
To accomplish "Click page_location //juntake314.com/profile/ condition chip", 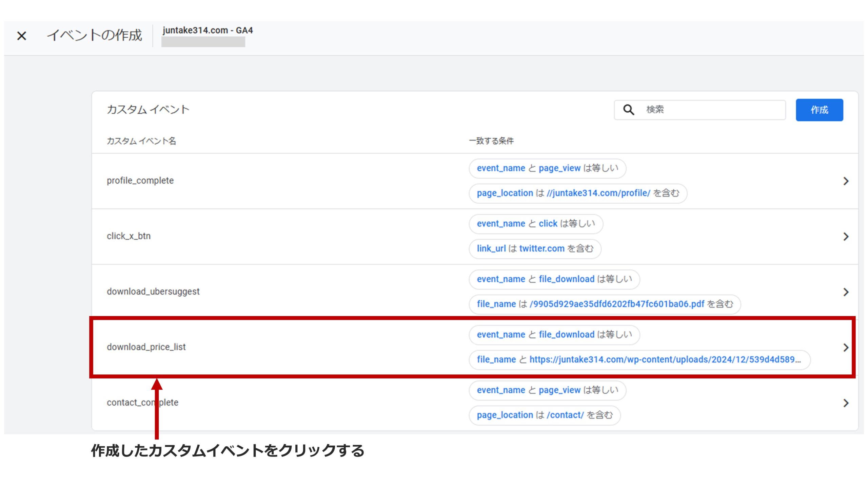I will click(577, 193).
